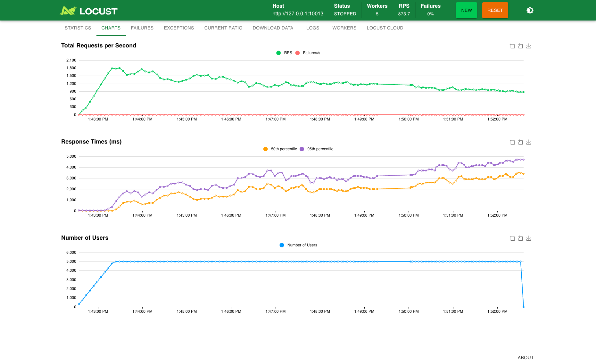The image size is (596, 364).
Task: Switch to the Failures tab
Action: click(x=142, y=28)
